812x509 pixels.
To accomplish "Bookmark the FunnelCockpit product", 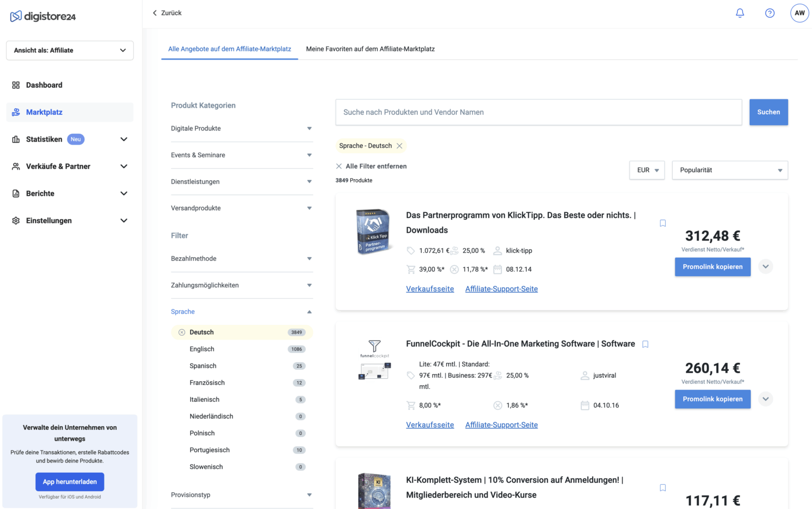I will coord(645,344).
